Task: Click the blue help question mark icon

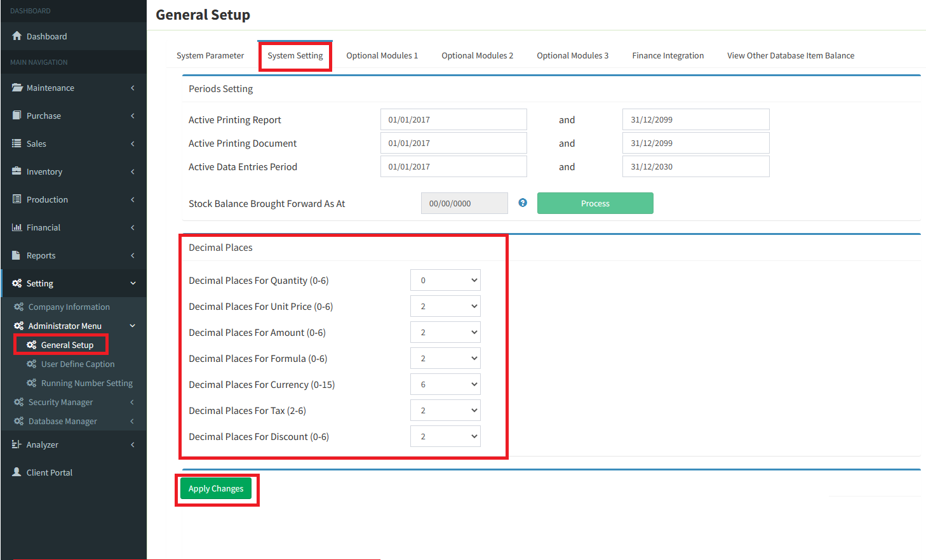Action: [x=523, y=203]
